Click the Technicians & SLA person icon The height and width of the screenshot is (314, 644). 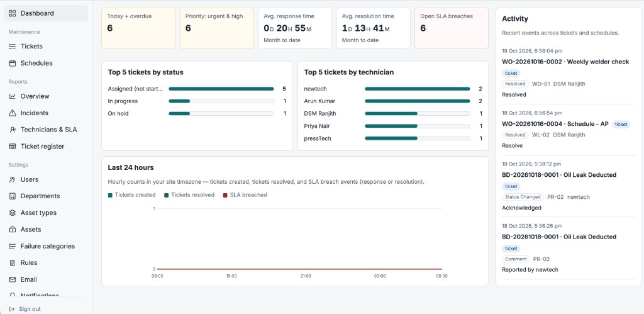[x=13, y=130]
